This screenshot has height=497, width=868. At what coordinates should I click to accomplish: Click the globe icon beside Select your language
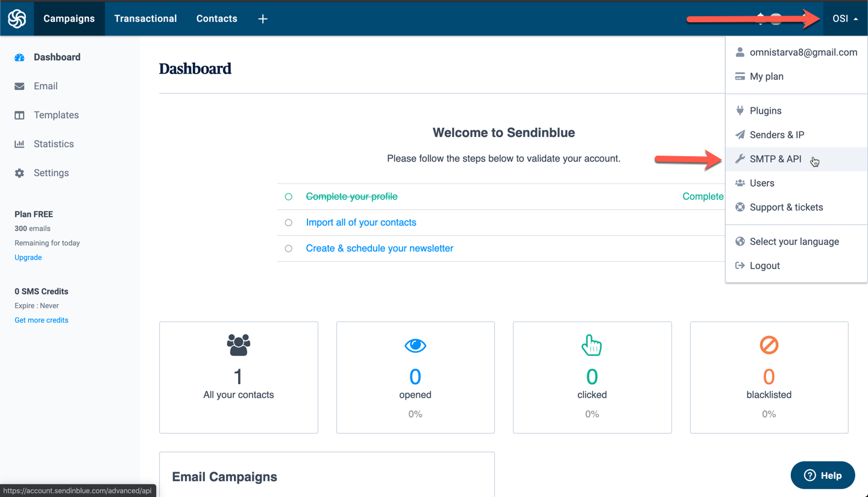click(740, 241)
